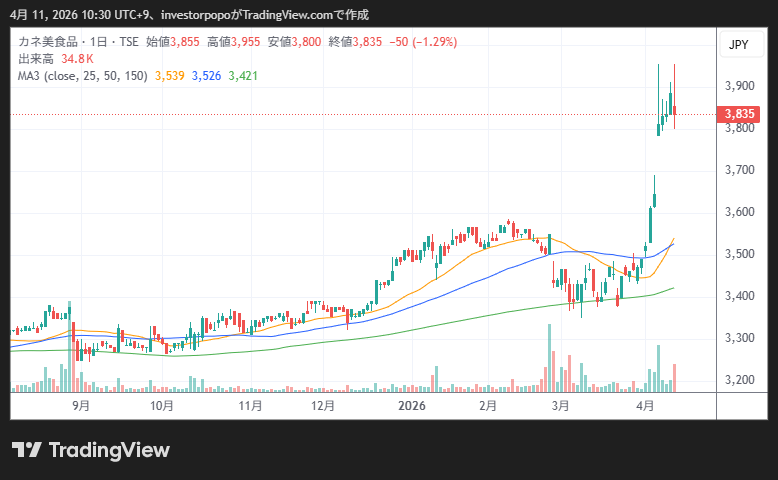Click the 4月 label on time axis
778x480 pixels.
[x=645, y=406]
